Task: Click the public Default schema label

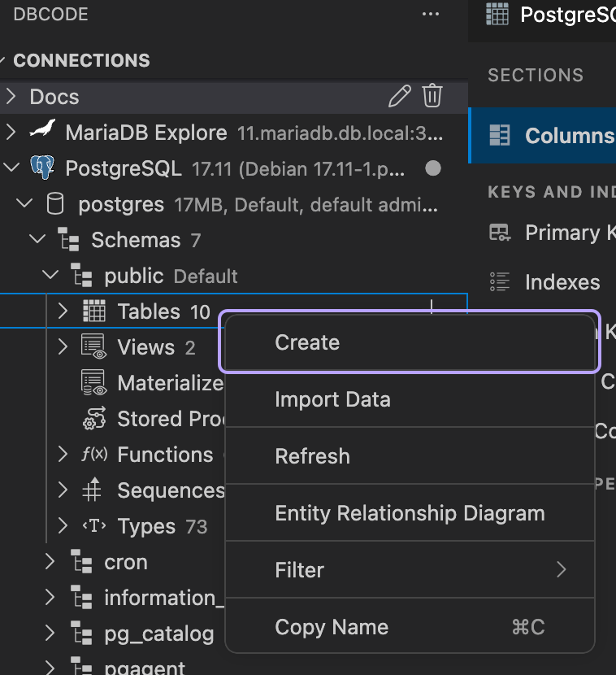Action: coord(171,276)
